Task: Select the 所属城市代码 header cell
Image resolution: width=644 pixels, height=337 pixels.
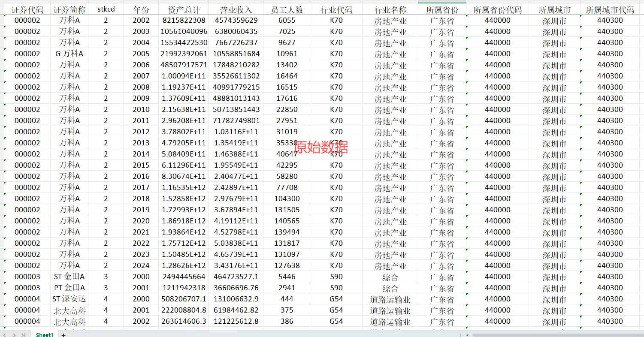Action: [610, 9]
